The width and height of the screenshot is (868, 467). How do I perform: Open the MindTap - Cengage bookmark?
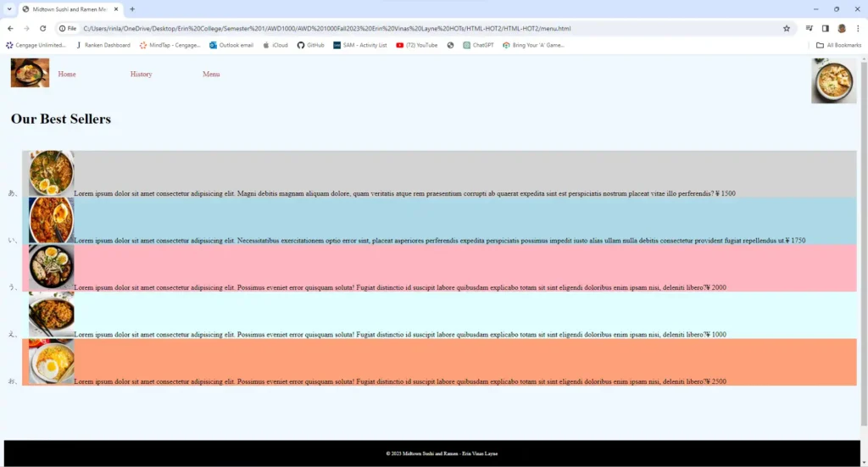[x=170, y=46]
